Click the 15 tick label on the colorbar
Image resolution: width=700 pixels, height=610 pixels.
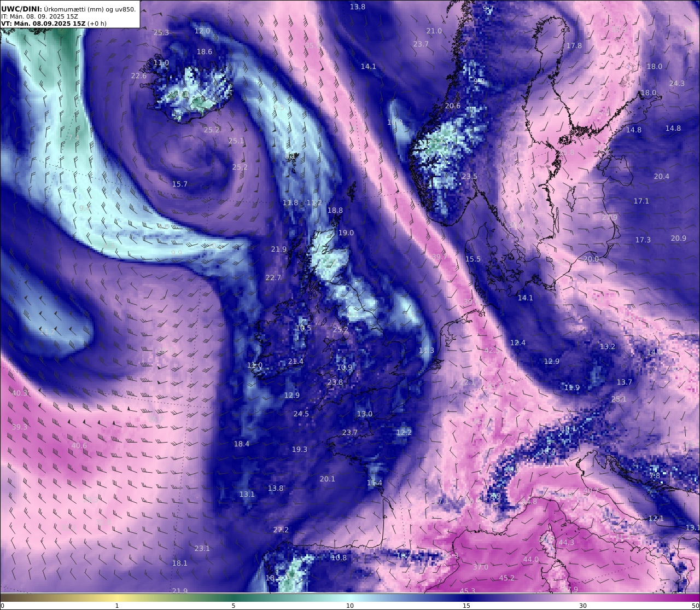pos(466,606)
